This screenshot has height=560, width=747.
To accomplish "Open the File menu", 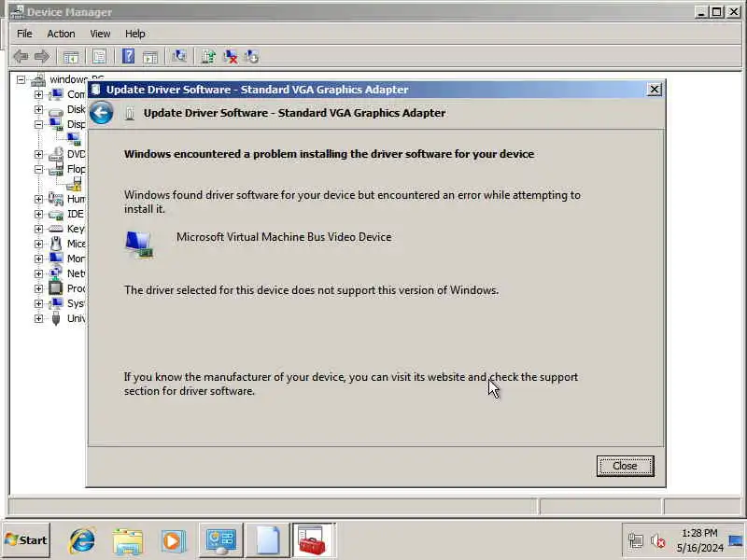I will click(24, 34).
